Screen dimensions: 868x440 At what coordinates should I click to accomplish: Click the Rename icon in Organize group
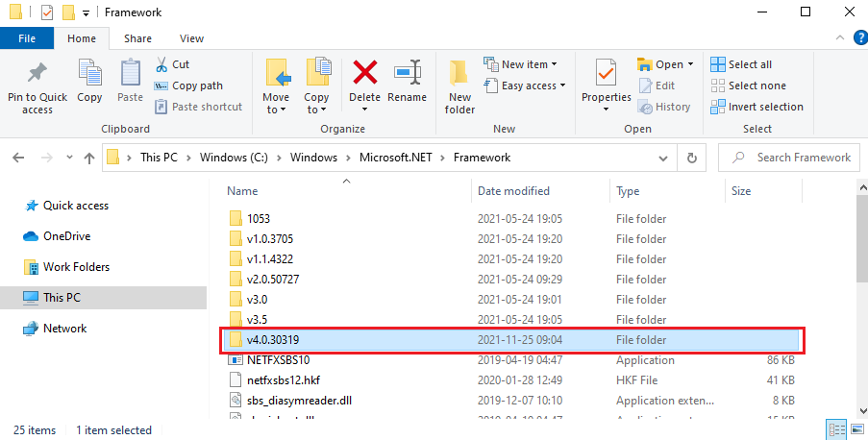[x=407, y=74]
